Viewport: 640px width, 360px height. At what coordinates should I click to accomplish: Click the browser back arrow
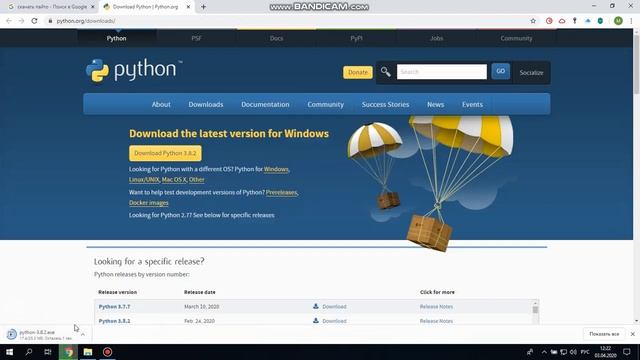coord(9,21)
